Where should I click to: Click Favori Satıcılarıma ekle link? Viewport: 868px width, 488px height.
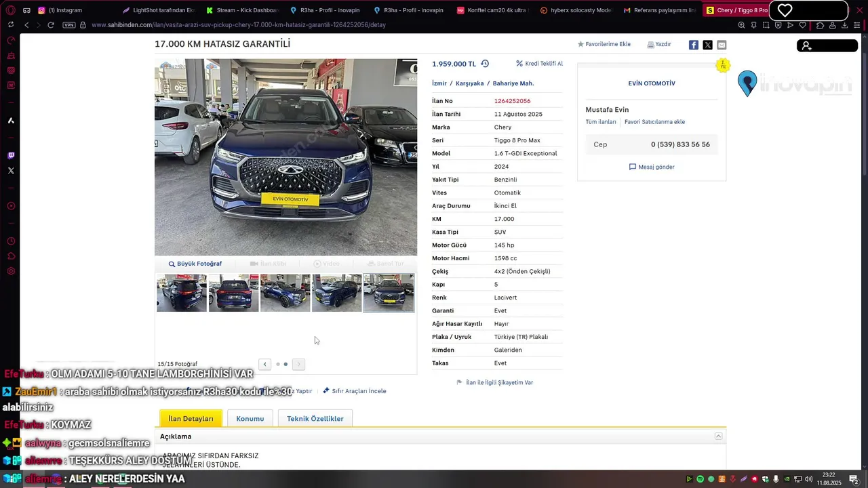(654, 122)
